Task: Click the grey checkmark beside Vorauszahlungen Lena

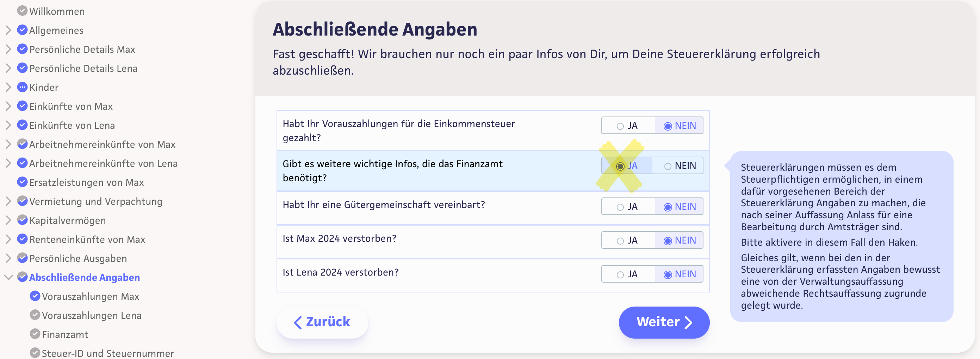Action: pyautogui.click(x=35, y=315)
